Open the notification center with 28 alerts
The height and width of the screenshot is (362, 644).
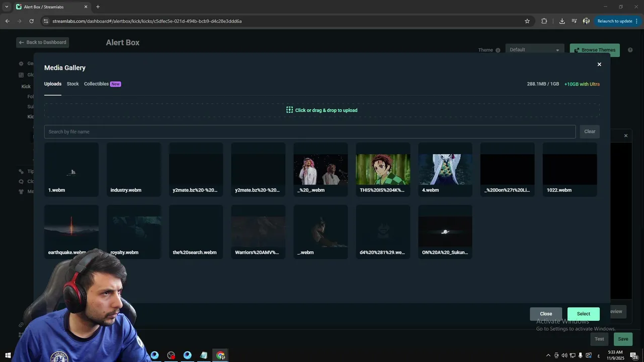click(635, 355)
